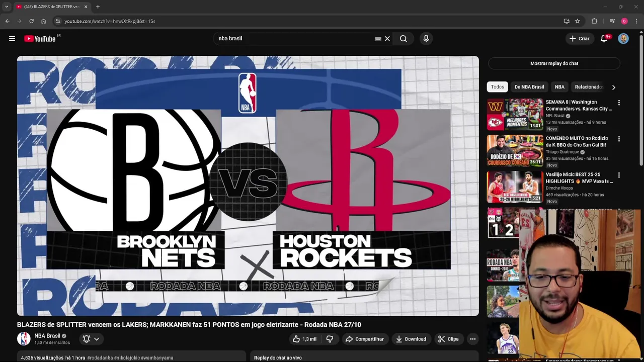Select the Todos filter chip

pos(497,87)
